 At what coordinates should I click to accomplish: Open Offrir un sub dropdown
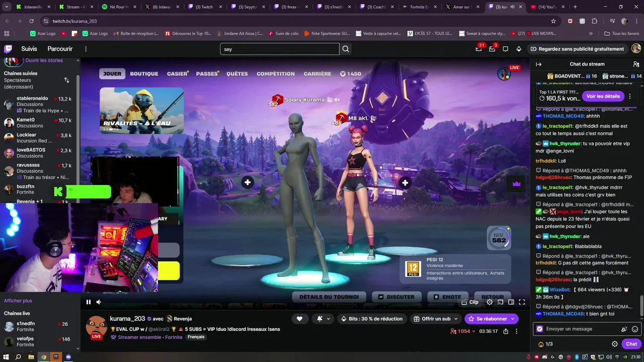436,319
